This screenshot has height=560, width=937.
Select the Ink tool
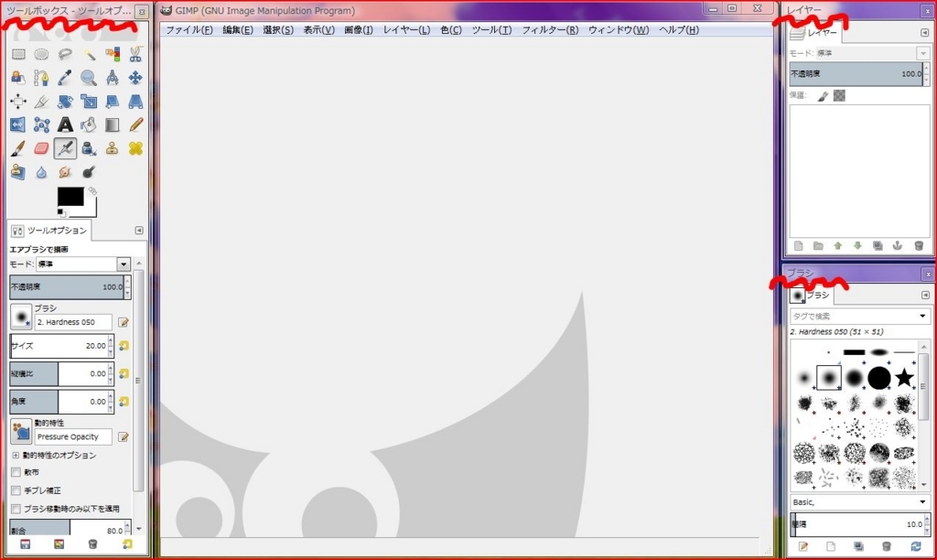point(89,148)
